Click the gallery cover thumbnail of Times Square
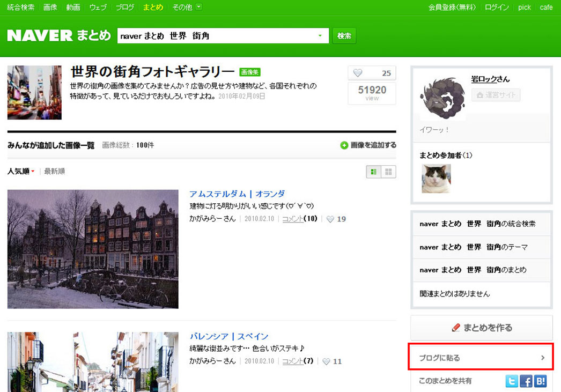This screenshot has width=561, height=392. (34, 92)
